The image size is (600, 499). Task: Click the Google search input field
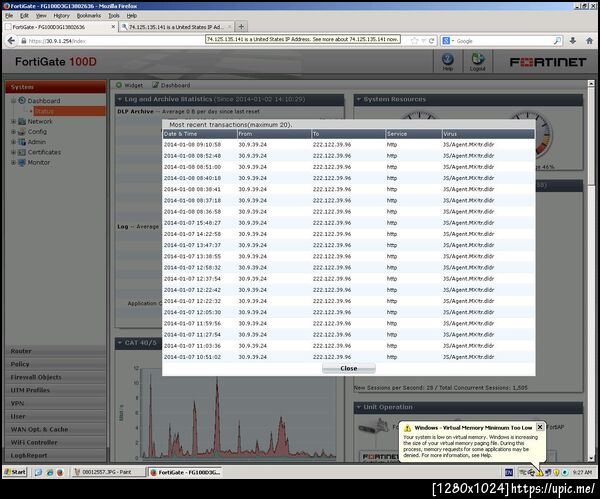[503, 41]
